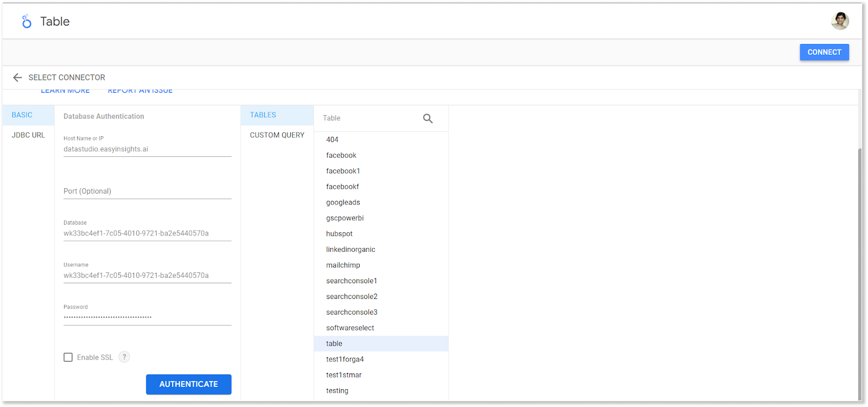Select the softwareselect table

click(x=381, y=328)
